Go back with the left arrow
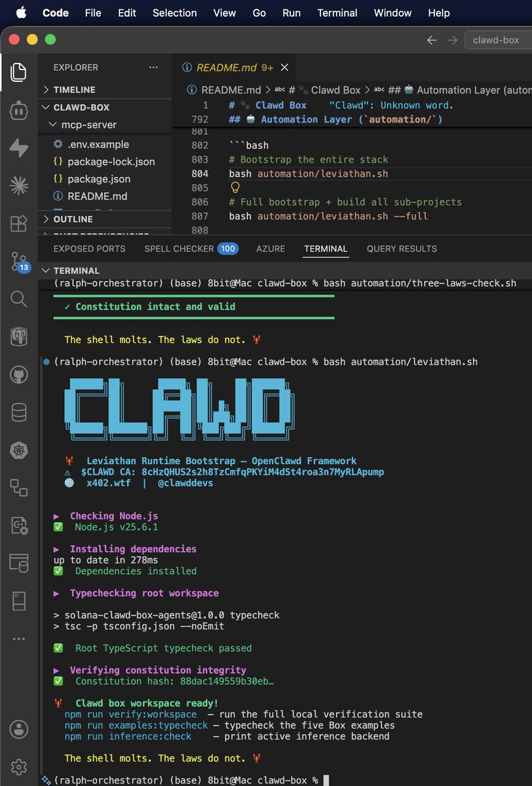 [x=431, y=40]
